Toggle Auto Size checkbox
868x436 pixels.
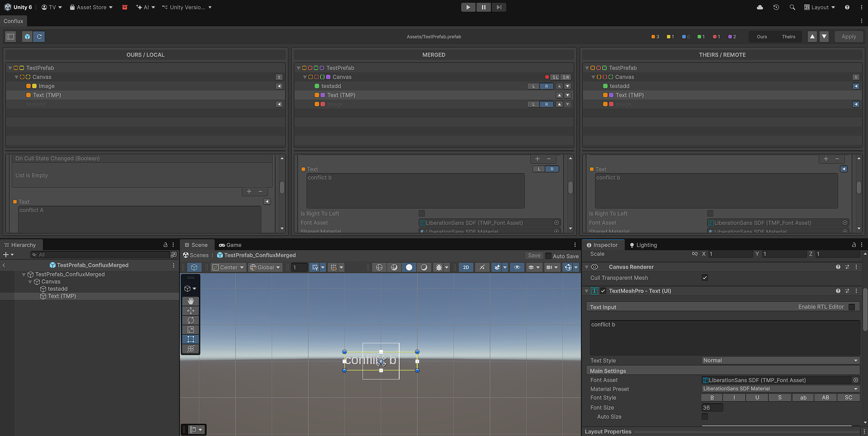705,417
